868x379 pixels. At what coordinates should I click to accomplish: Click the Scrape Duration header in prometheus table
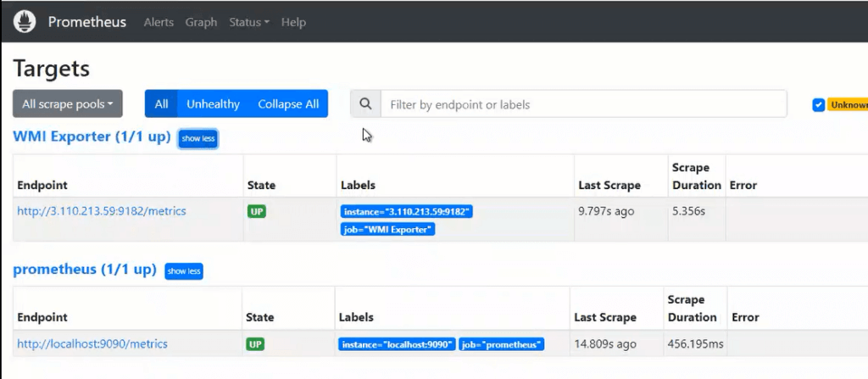point(692,309)
